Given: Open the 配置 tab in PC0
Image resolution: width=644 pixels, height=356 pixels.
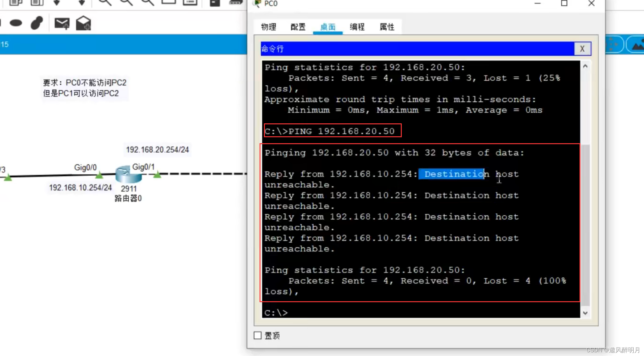Looking at the screenshot, I should [298, 27].
